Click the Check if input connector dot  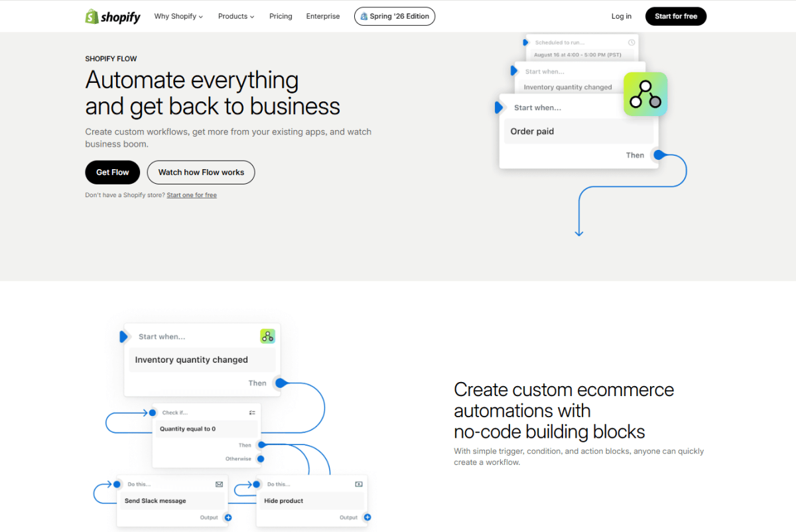[x=154, y=413]
